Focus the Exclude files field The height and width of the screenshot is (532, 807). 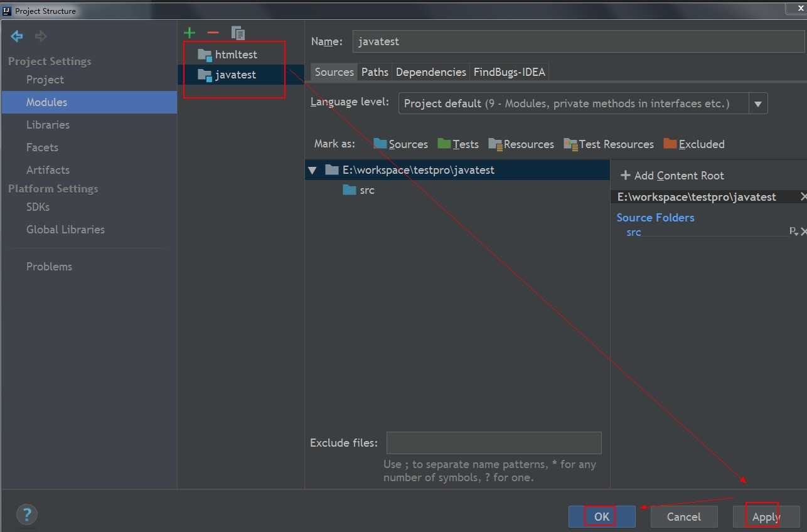[x=494, y=443]
